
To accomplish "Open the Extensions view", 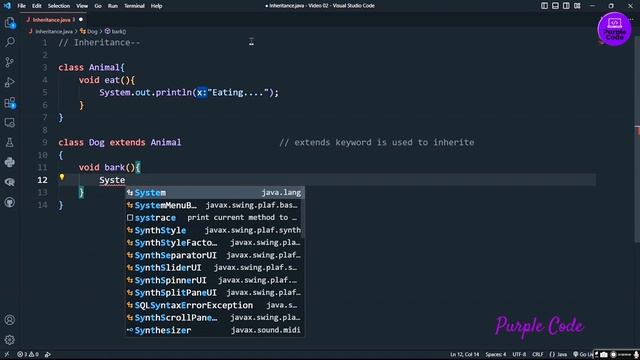I will [x=10, y=102].
